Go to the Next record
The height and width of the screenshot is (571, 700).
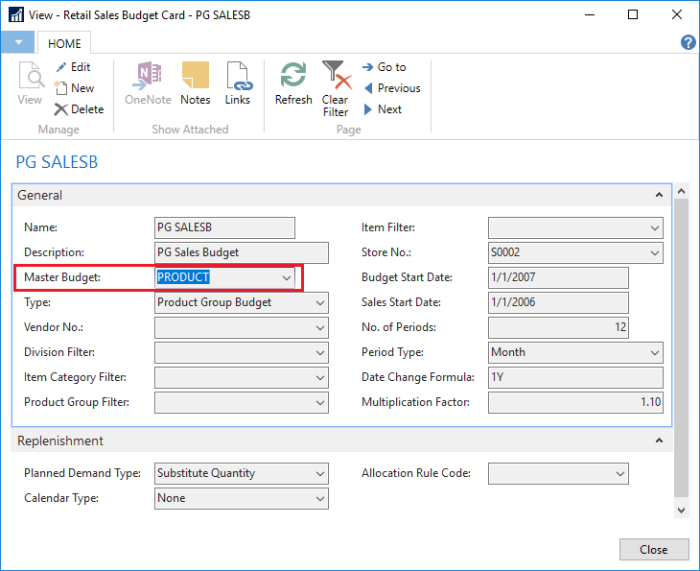(x=383, y=109)
